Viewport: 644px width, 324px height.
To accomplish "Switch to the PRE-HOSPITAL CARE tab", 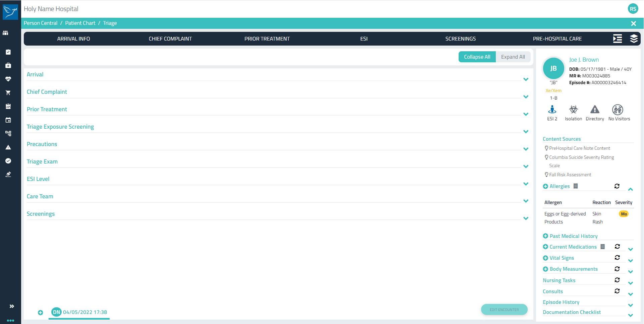I will pos(557,39).
